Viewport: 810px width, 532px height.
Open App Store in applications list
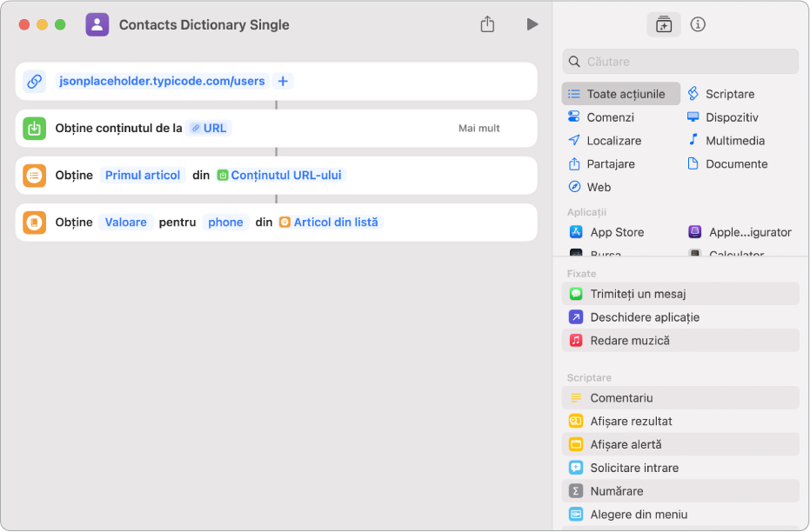(616, 232)
